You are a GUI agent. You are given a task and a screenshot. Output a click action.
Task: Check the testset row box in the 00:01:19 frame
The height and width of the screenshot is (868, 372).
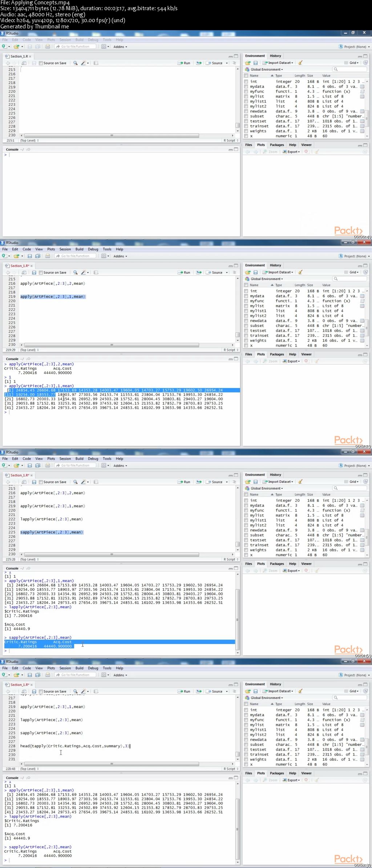coord(246,331)
